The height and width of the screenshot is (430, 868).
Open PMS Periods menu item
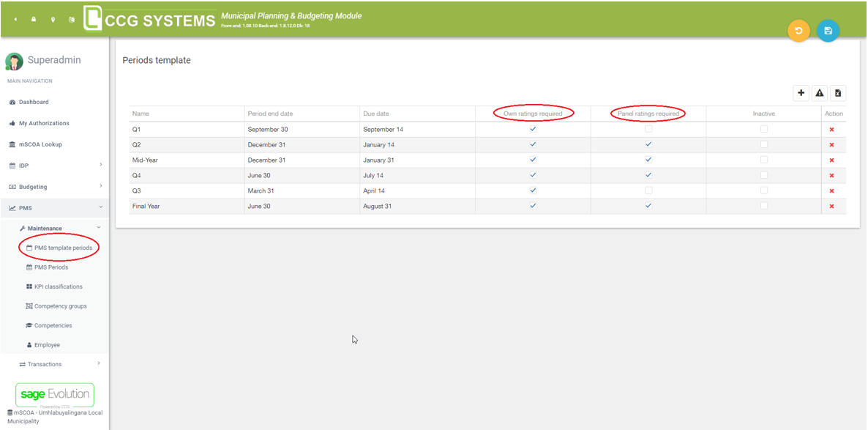tap(51, 267)
